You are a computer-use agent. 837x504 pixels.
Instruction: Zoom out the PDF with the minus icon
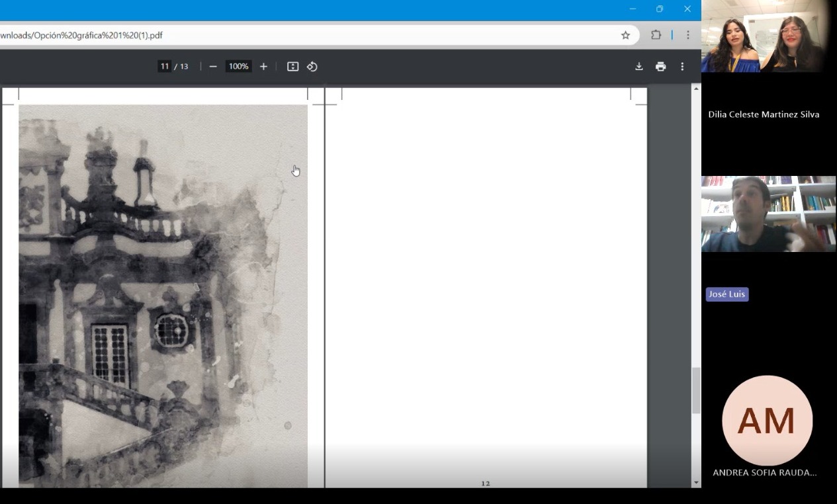[x=213, y=66]
